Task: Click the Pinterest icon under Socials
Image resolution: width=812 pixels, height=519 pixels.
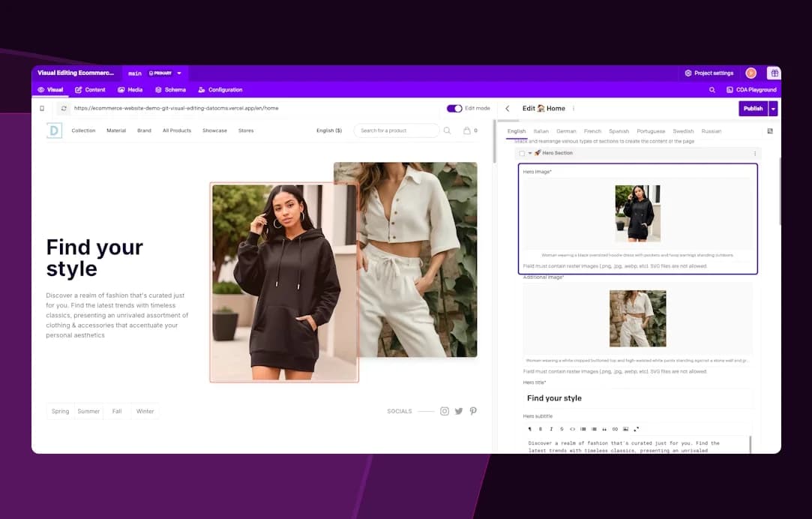Action: [x=473, y=411]
